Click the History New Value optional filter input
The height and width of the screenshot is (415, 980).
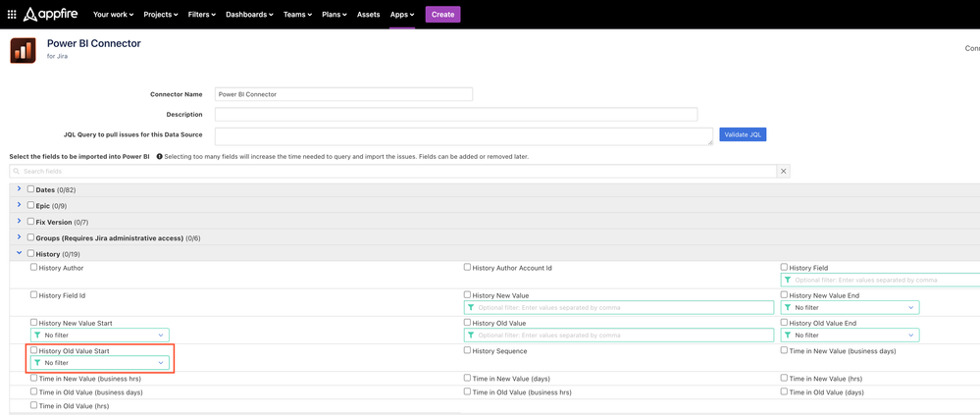pos(619,307)
